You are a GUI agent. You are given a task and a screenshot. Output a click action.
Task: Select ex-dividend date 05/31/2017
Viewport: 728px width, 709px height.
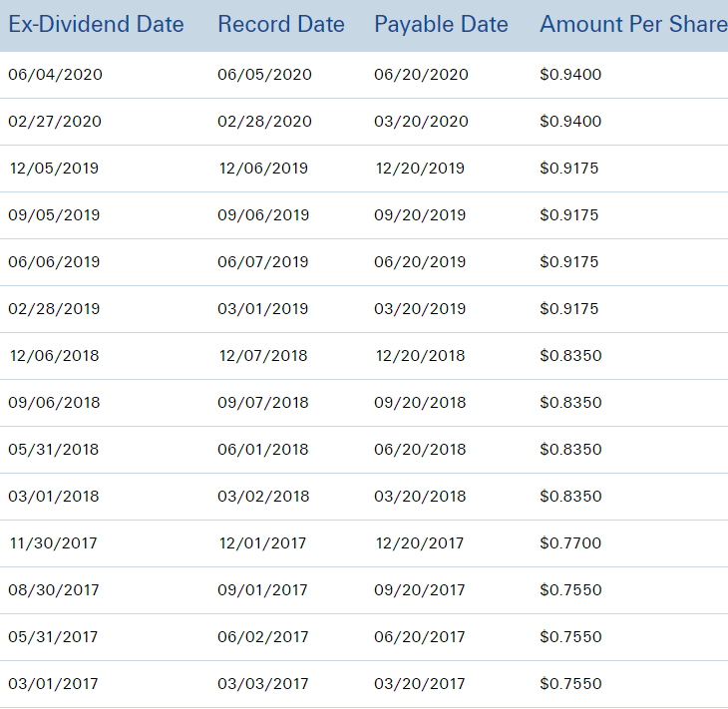[x=54, y=637]
